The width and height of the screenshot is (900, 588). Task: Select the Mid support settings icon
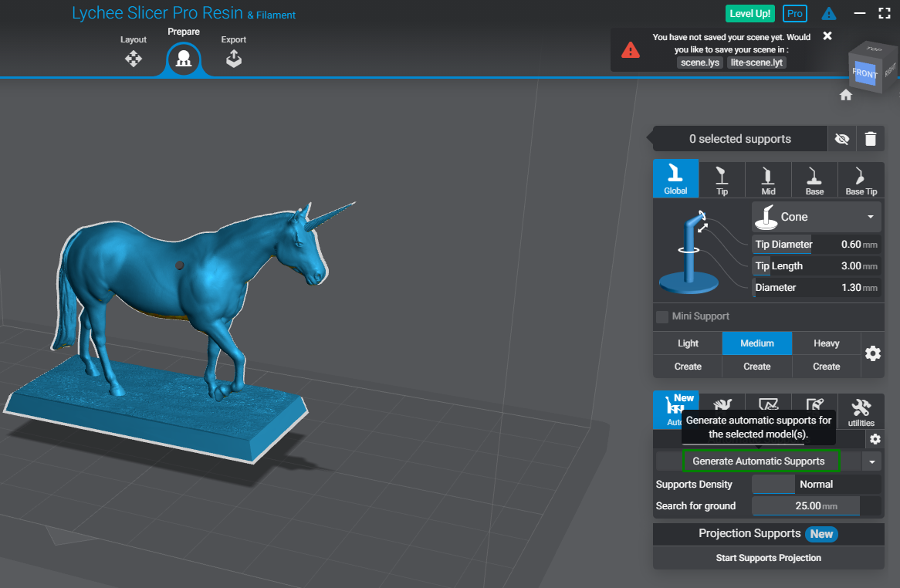[768, 179]
